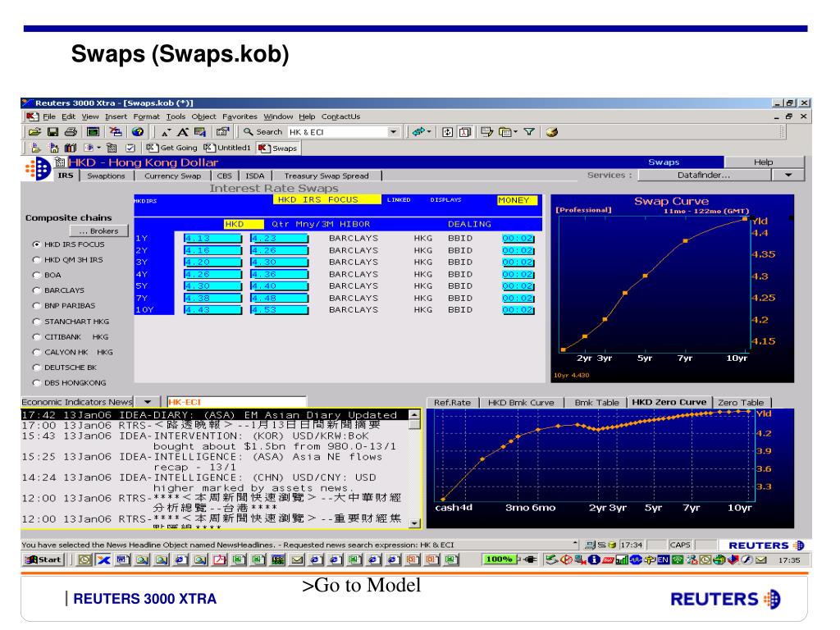This screenshot has width=840, height=630.
Task: Click news list scrollbar down arrow
Action: tap(414, 523)
